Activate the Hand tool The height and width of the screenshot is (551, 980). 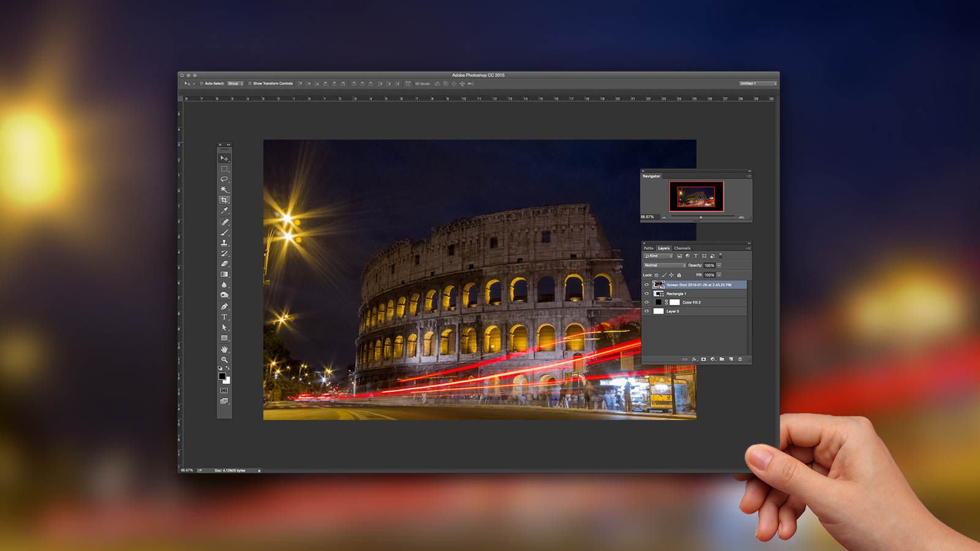224,349
